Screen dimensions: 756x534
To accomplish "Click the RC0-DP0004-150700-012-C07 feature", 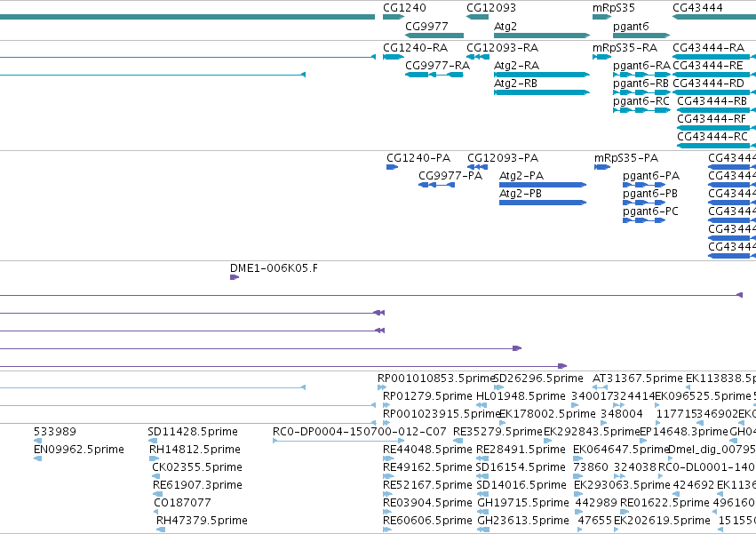I will tap(338, 441).
